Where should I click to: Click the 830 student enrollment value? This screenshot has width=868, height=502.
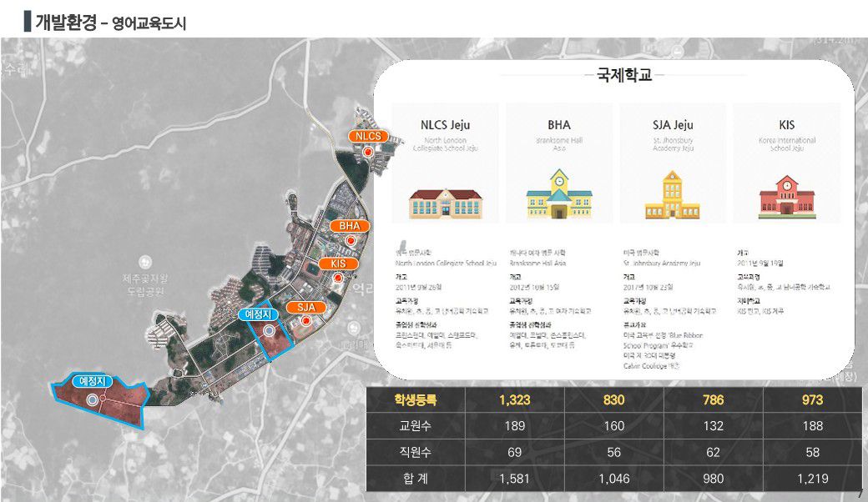point(614,399)
